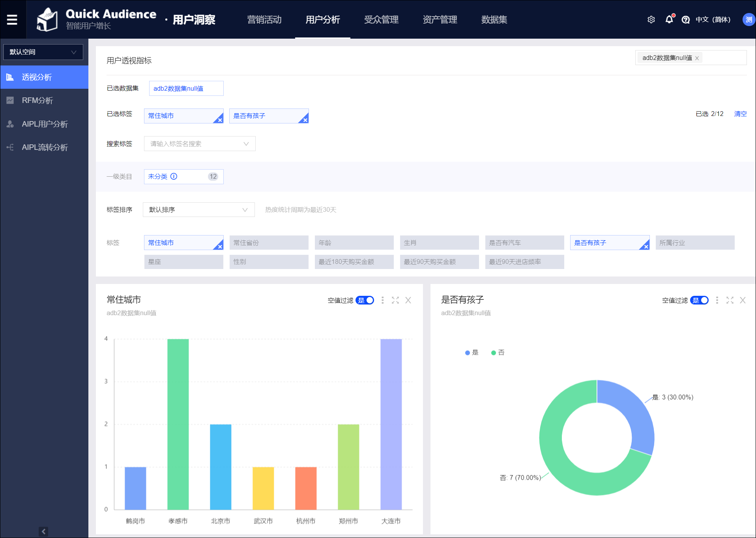Click the 北京市 bar in chart
Viewport: 756px width, 538px height.
pos(221,467)
